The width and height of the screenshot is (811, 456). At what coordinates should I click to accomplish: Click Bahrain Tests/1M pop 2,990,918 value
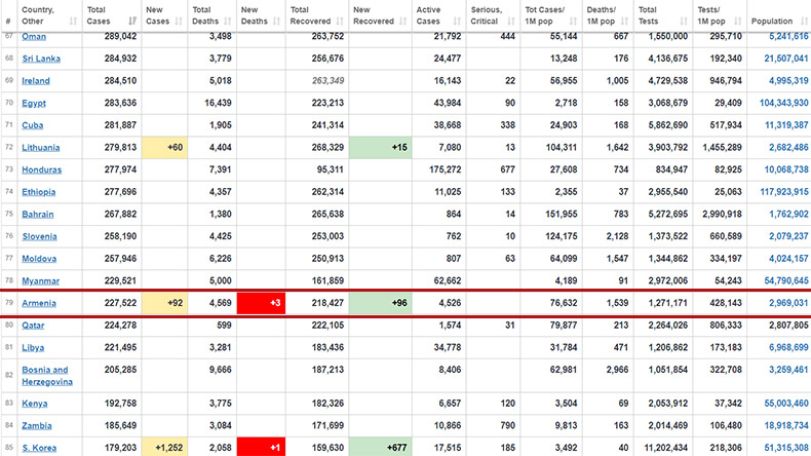click(x=722, y=215)
